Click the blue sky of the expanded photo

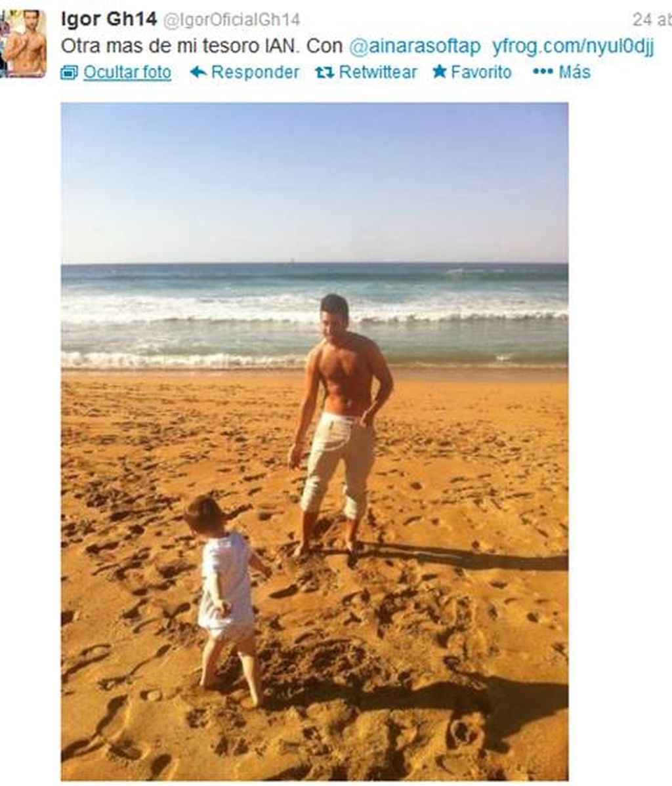[x=314, y=183]
